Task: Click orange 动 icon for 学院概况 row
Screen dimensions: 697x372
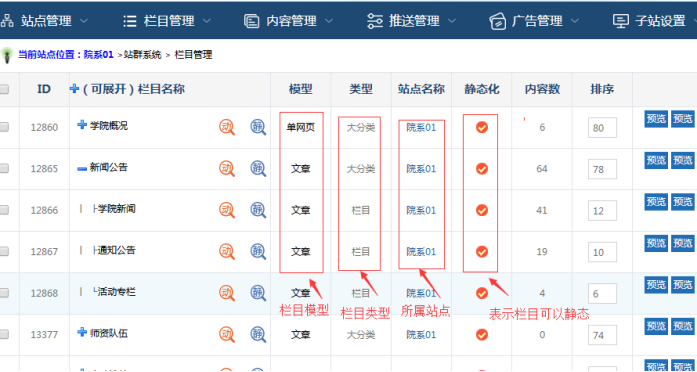Action: click(227, 127)
